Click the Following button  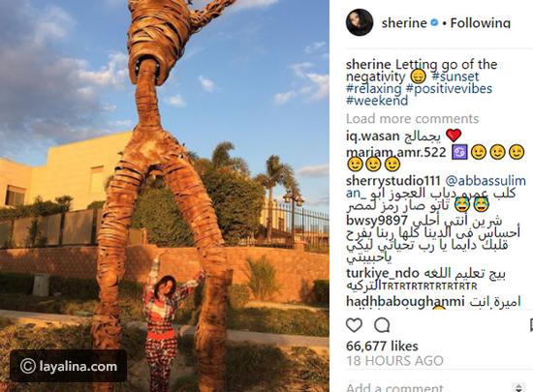click(481, 22)
